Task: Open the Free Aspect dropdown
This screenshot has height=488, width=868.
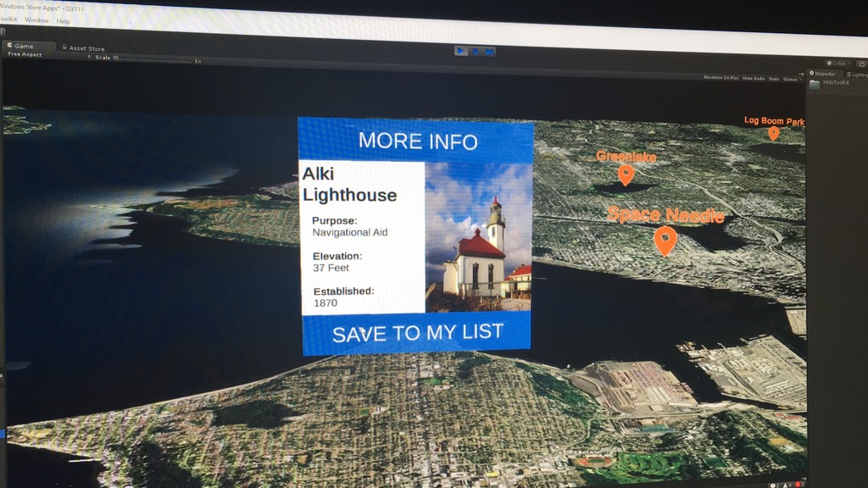Action: pos(48,55)
